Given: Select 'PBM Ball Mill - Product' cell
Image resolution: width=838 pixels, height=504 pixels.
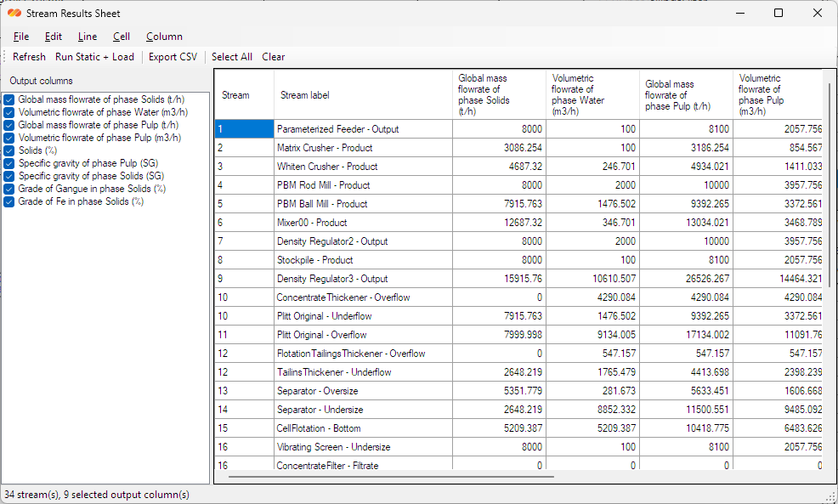Looking at the screenshot, I should pyautogui.click(x=363, y=204).
